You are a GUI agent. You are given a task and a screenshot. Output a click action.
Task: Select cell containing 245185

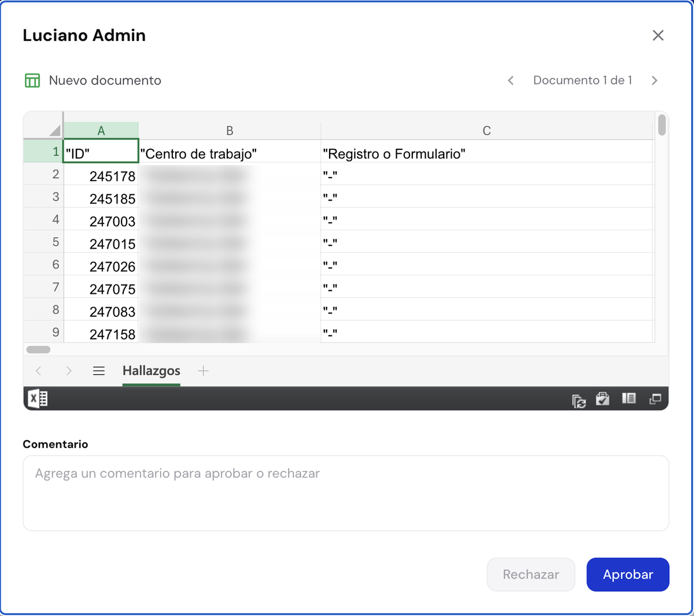(x=101, y=197)
